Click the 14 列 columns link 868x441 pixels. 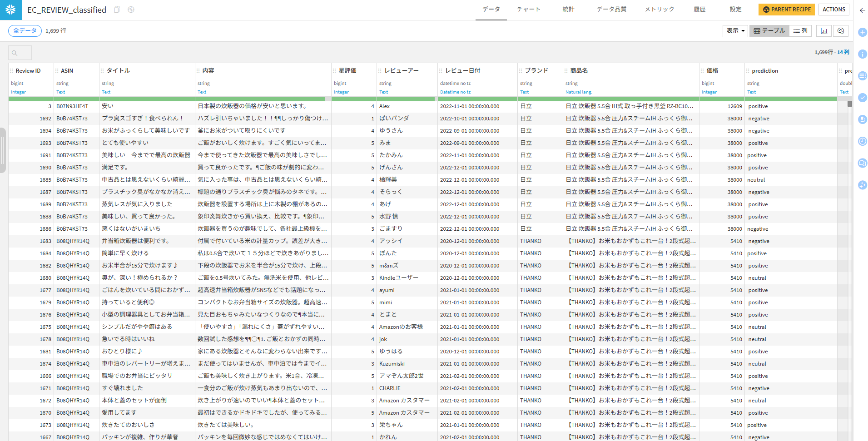coord(843,52)
